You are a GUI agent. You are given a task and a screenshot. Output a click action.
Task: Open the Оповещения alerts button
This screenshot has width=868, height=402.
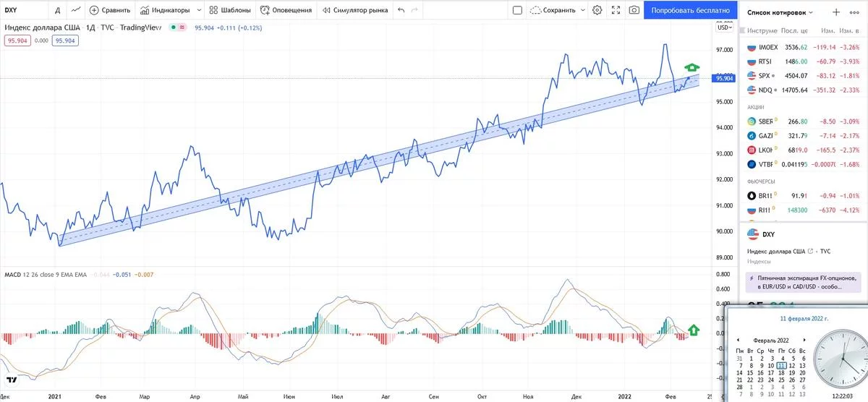pos(286,10)
